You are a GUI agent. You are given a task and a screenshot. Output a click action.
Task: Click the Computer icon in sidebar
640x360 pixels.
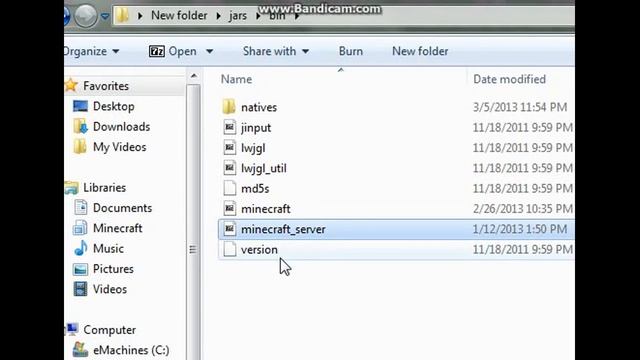72,329
